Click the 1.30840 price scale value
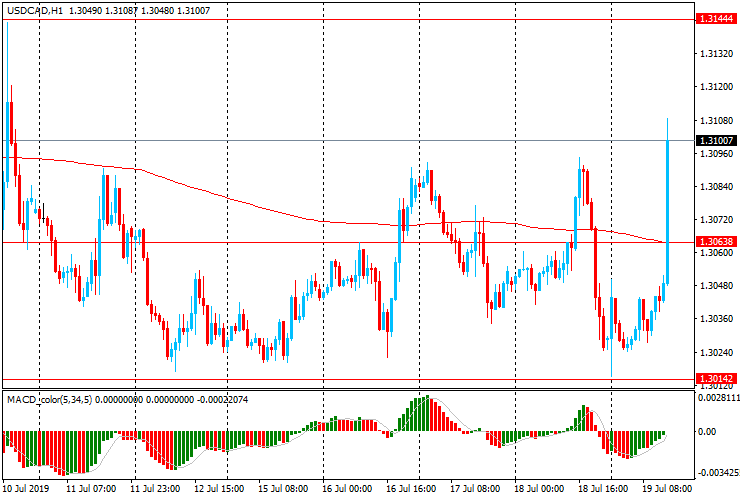This screenshot has height=500, width=740. click(x=716, y=186)
